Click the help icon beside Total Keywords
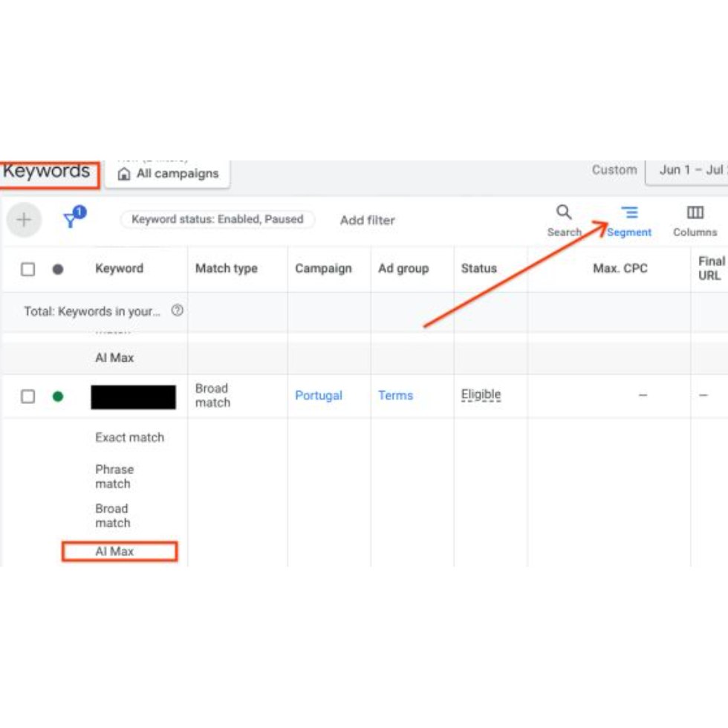Image resolution: width=728 pixels, height=728 pixels. (177, 311)
